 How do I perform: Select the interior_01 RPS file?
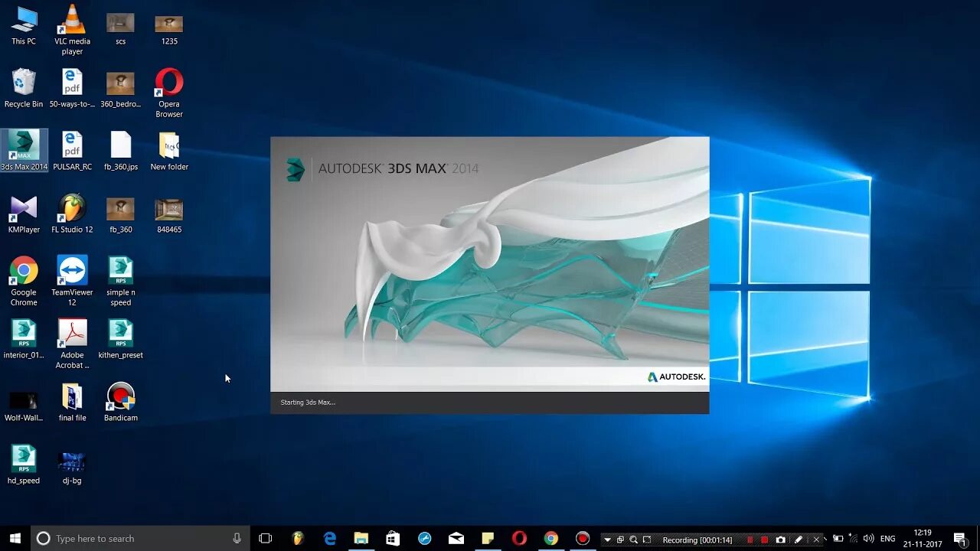(24, 339)
